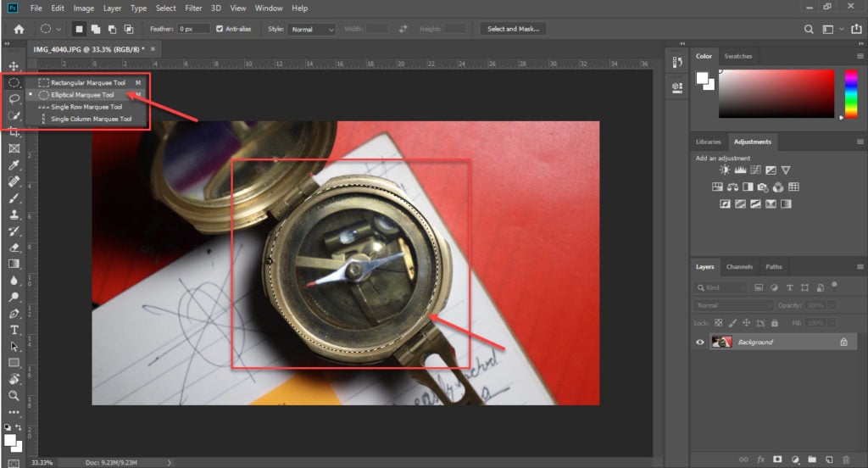Expand the status bar info arrow

(x=170, y=462)
